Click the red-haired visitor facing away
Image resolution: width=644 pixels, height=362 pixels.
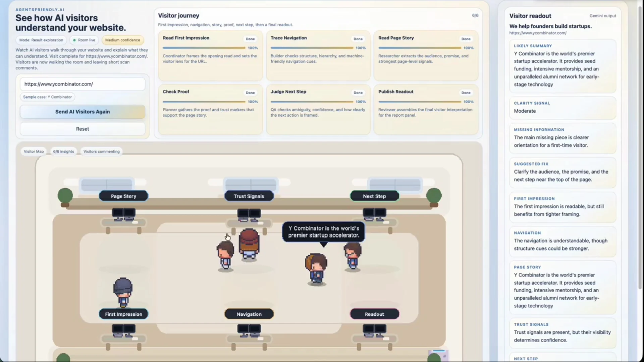249,244
